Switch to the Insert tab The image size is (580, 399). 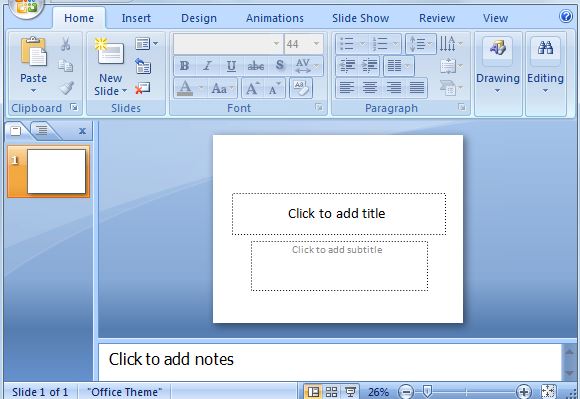(x=136, y=18)
